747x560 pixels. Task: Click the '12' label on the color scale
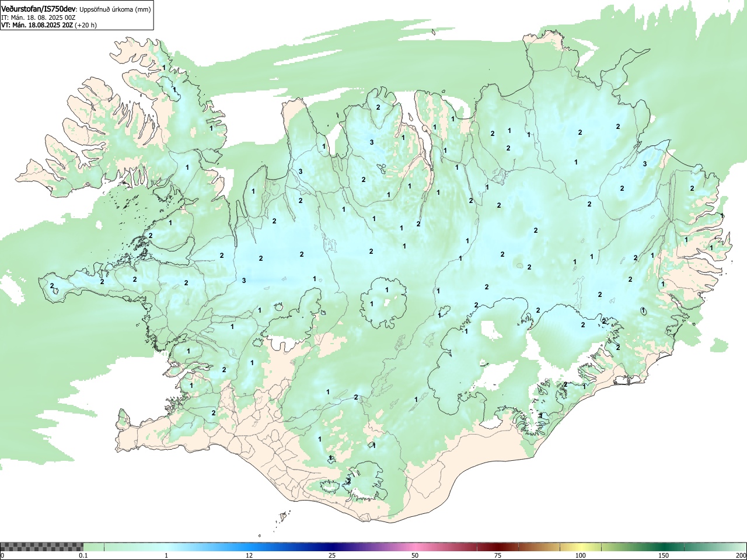coord(249,555)
